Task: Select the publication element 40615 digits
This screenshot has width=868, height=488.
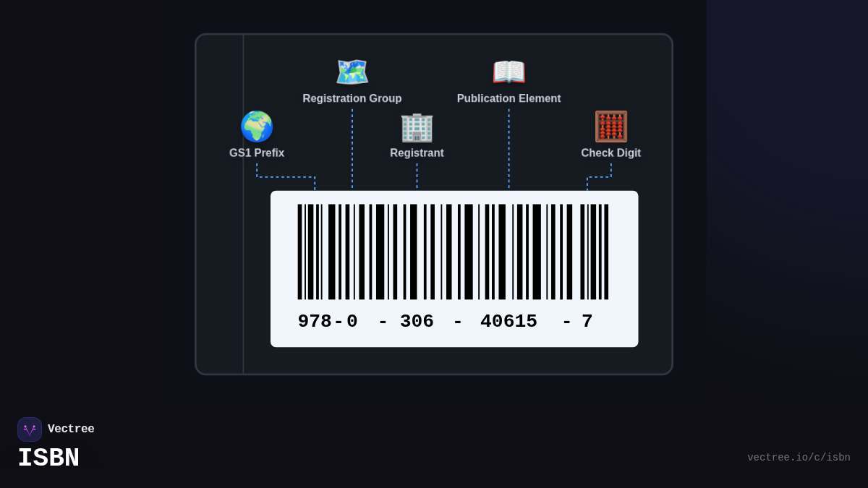Action: click(509, 321)
